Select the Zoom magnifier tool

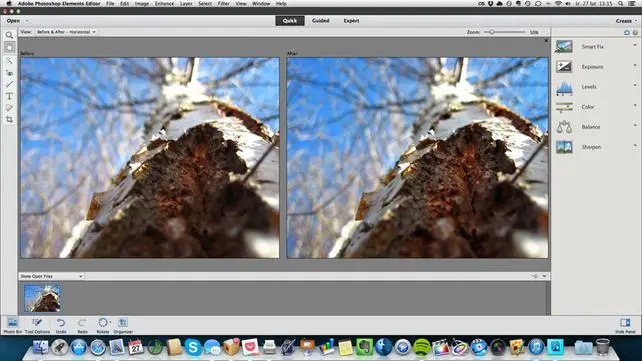pyautogui.click(x=9, y=36)
